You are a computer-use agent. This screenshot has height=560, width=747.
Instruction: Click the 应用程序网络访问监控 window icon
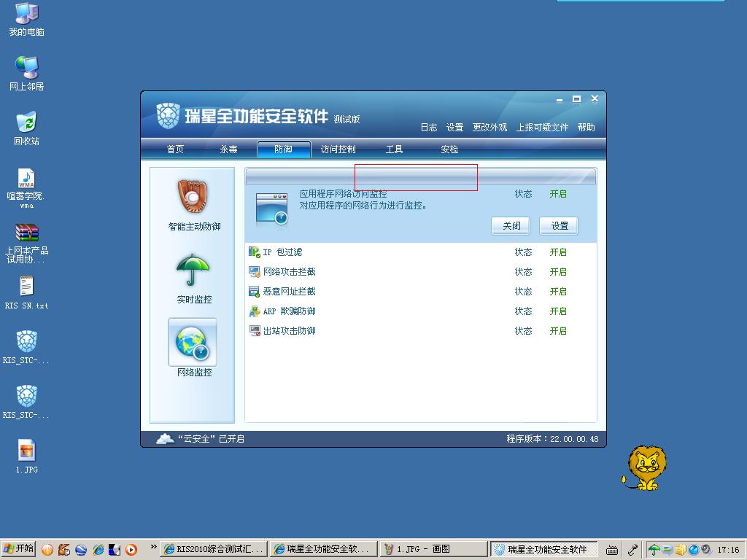271,209
